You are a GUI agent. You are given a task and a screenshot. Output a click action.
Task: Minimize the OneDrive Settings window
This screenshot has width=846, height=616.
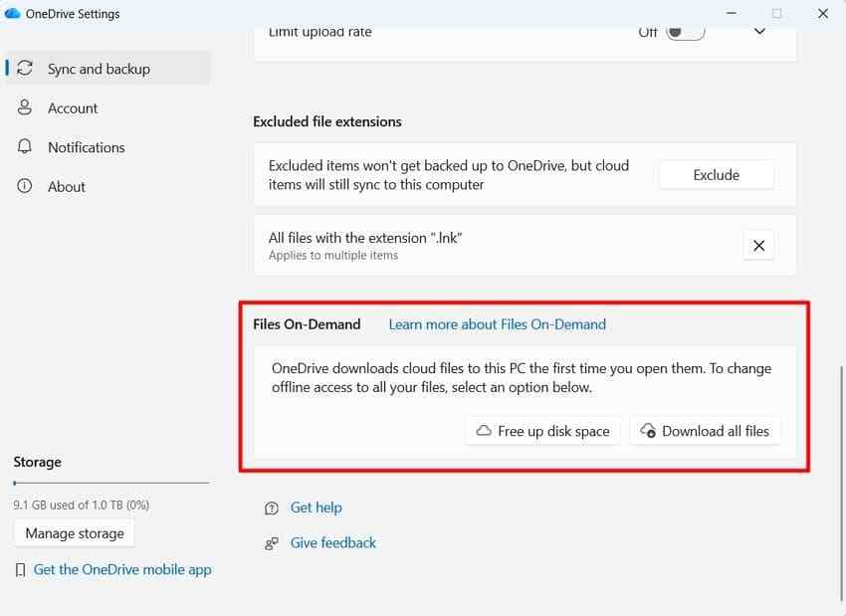[x=732, y=13]
